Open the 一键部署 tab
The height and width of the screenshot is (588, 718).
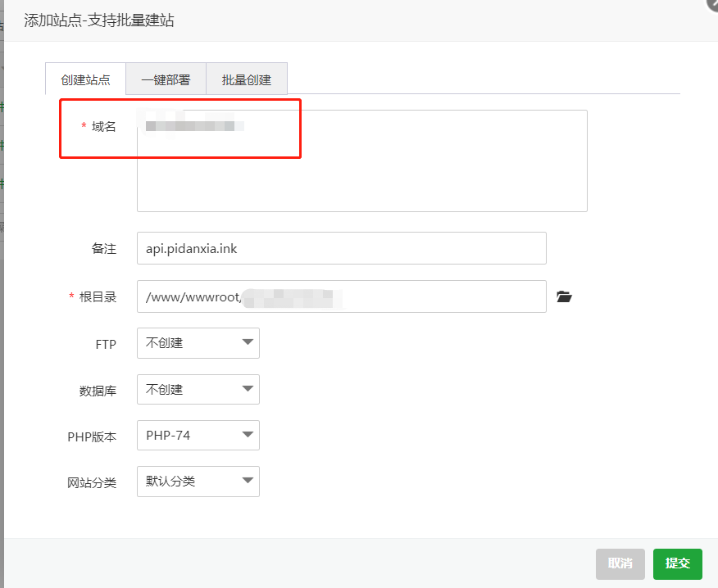point(166,80)
